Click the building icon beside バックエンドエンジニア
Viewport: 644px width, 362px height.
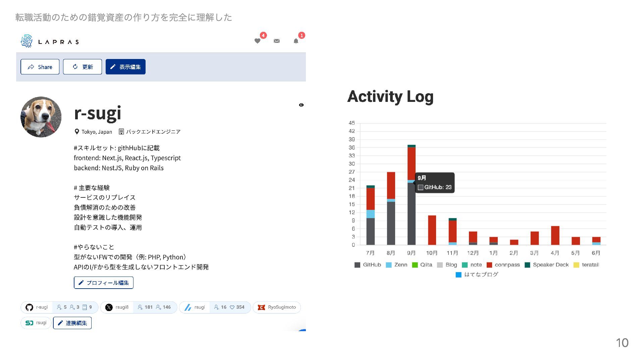[121, 132]
